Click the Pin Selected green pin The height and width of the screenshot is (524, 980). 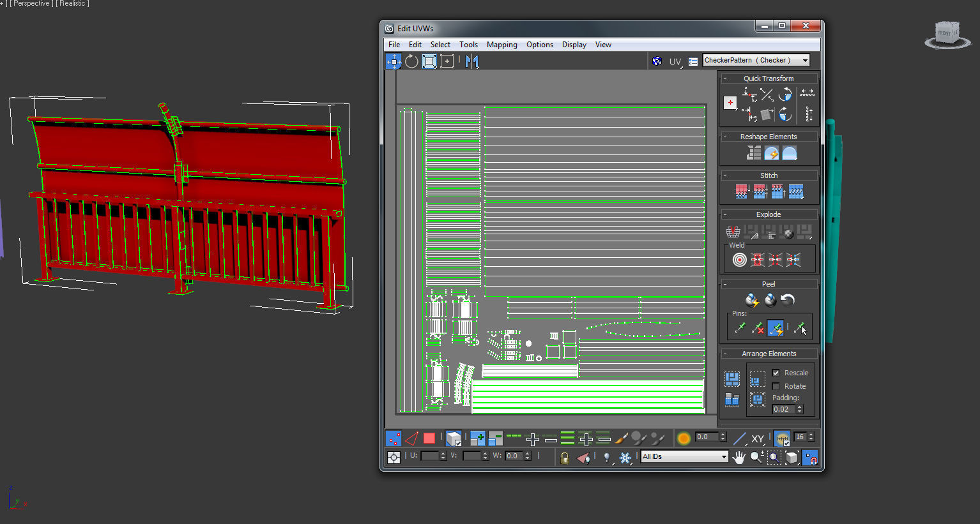[x=740, y=328]
